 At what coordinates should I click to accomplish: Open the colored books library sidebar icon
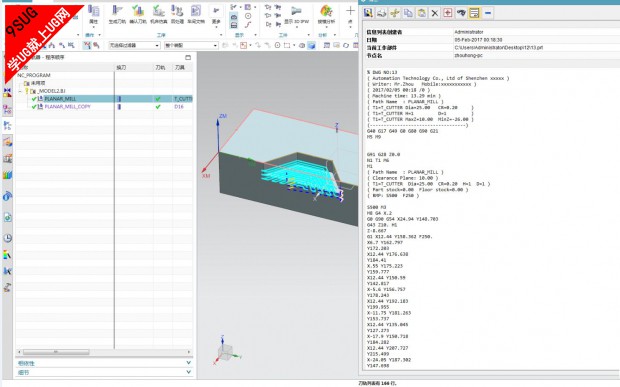pyautogui.click(x=8, y=175)
